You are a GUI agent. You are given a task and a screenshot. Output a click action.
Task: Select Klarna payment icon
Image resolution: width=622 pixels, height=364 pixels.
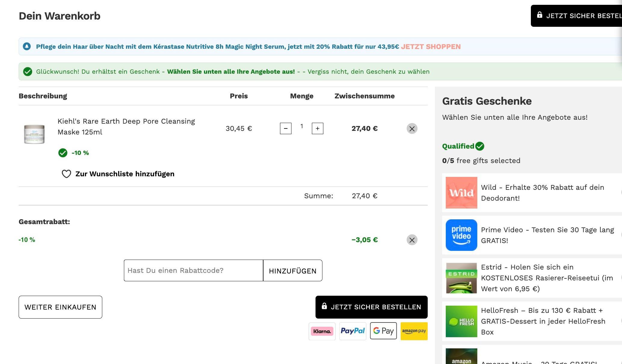[322, 331]
